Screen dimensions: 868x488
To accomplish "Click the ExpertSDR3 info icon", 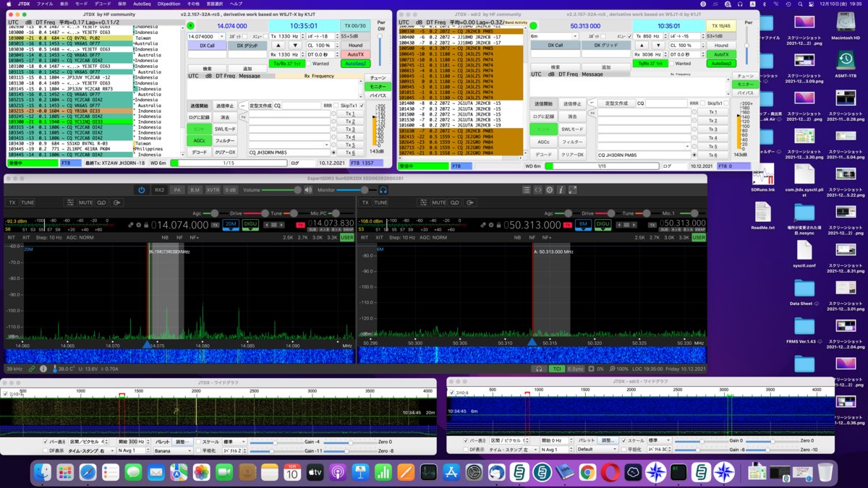I will 561,190.
